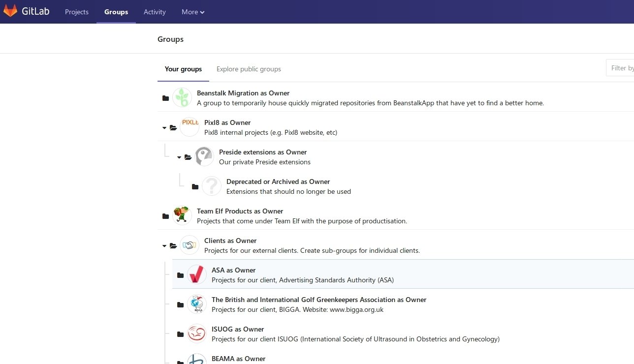Click the text 'Our private Preside extensions'
The height and width of the screenshot is (364, 634).
coord(265,162)
